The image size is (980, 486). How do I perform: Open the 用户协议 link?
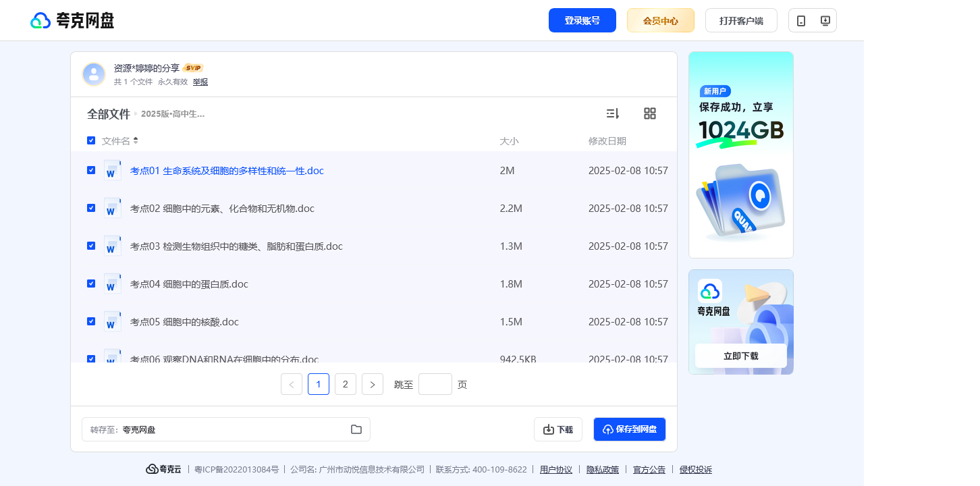click(556, 470)
